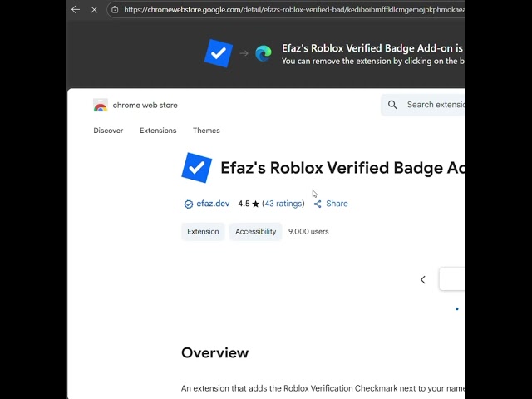Click the URL in the address bar
The width and height of the screenshot is (532, 399).
294,9
